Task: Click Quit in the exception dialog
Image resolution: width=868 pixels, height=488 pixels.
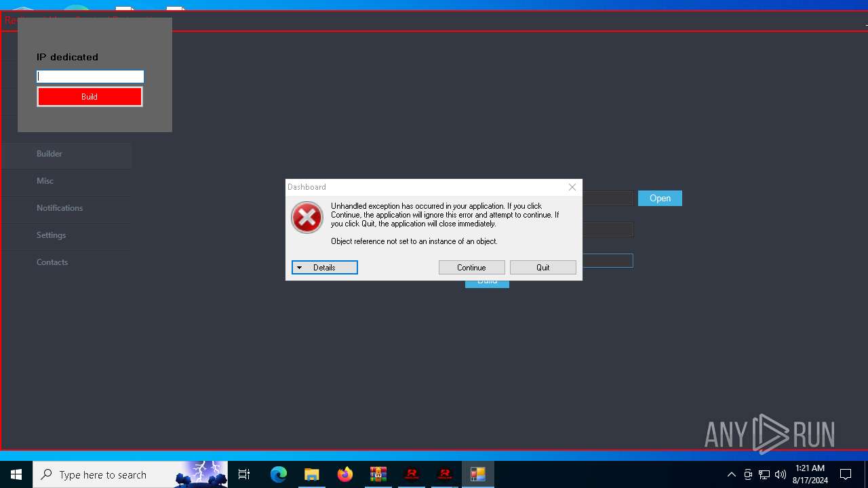Action: (543, 268)
